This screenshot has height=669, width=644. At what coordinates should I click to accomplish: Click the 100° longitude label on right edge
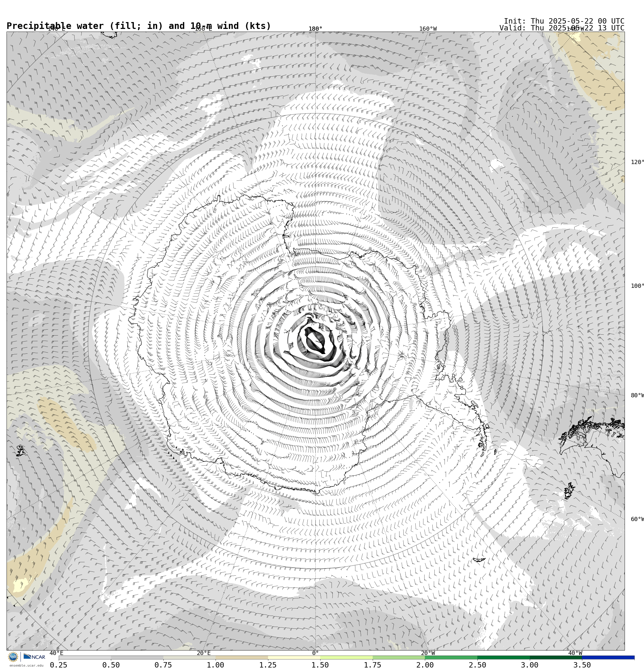tap(637, 286)
